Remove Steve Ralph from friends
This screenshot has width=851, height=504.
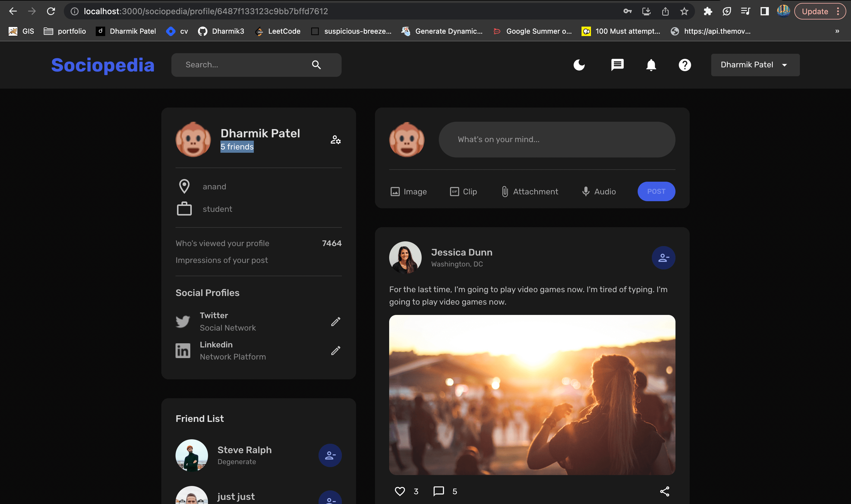point(330,456)
